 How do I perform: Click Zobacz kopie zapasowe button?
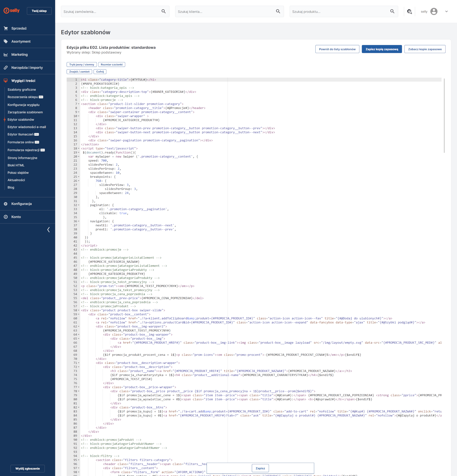[x=425, y=49]
